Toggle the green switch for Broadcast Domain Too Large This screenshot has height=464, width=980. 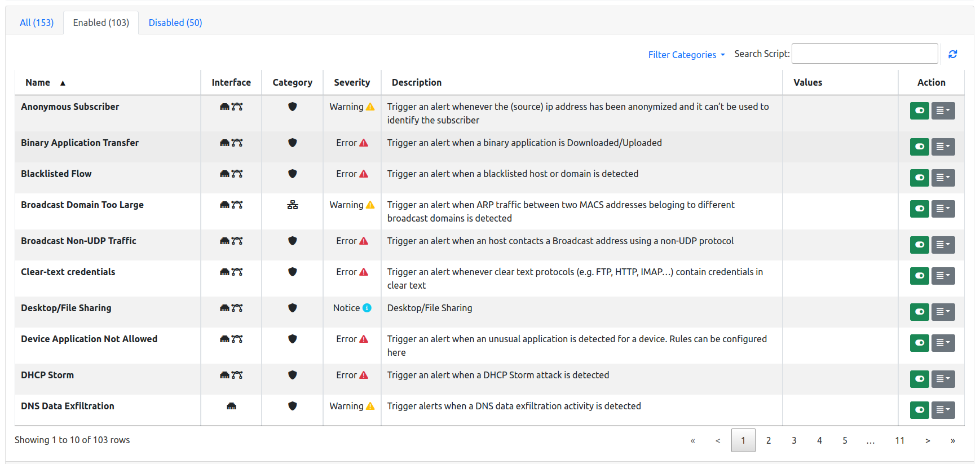(x=919, y=209)
